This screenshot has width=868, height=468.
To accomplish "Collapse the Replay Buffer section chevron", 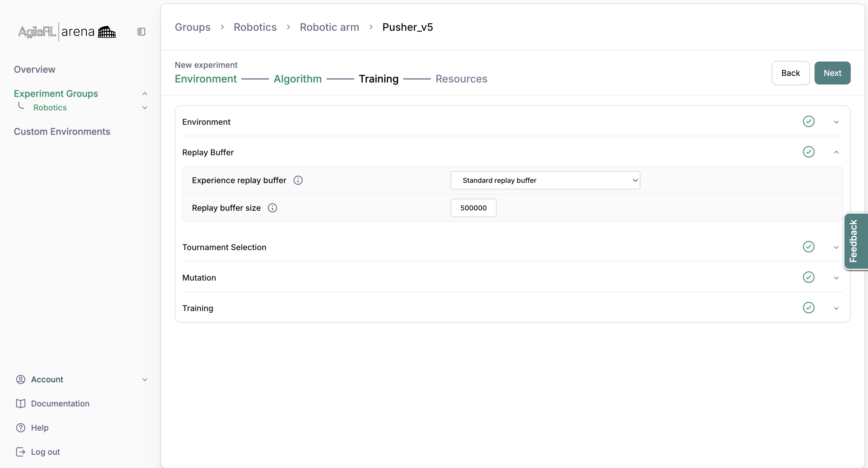I will coord(836,152).
